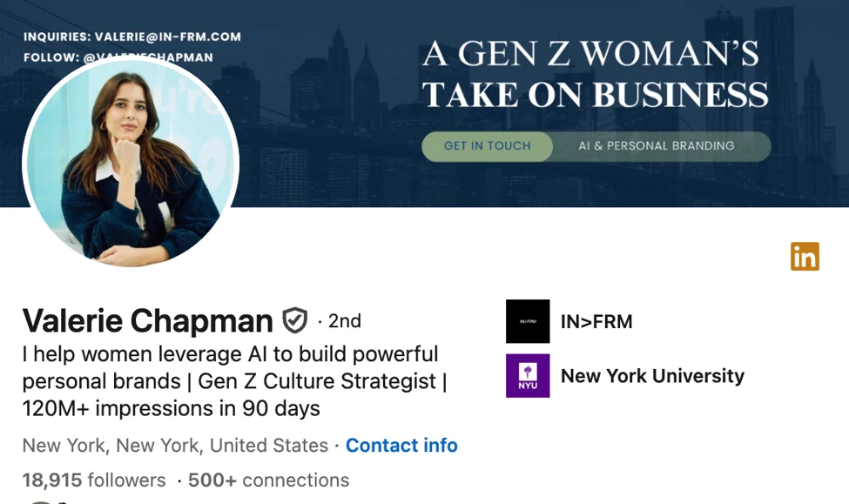The image size is (849, 504).
Task: Open the IN>FRM company link
Action: click(596, 321)
